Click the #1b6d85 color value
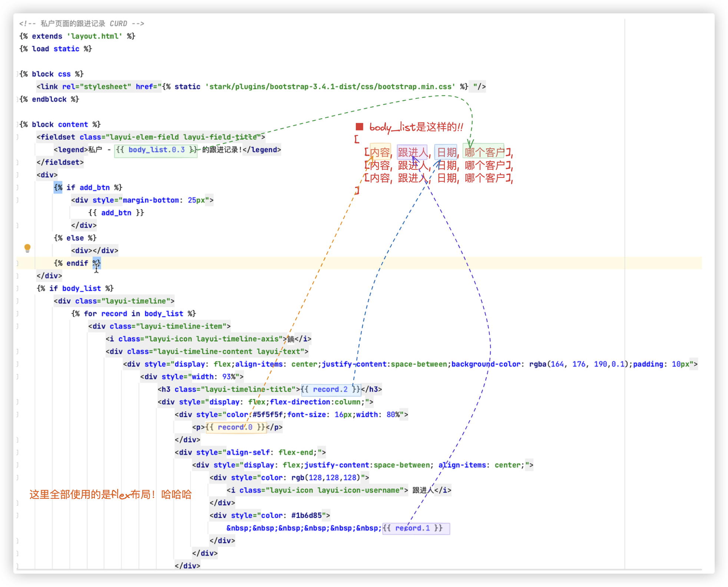This screenshot has width=728, height=587. pyautogui.click(x=306, y=515)
